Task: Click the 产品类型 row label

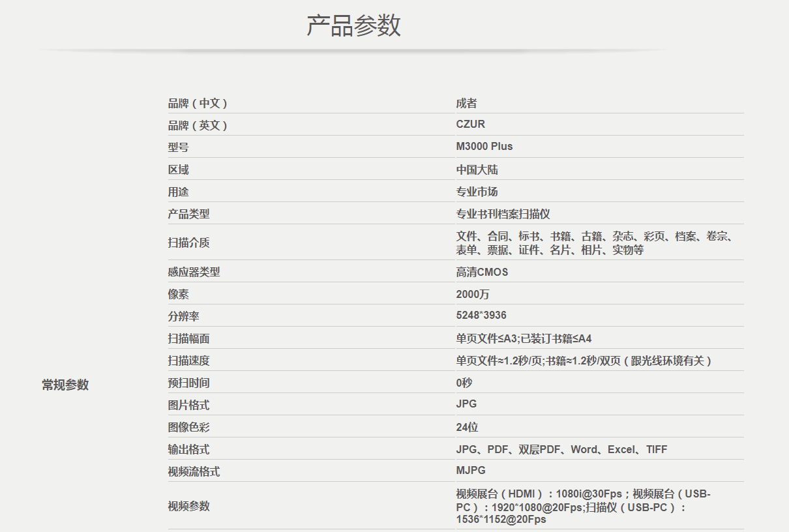Action: [188, 214]
